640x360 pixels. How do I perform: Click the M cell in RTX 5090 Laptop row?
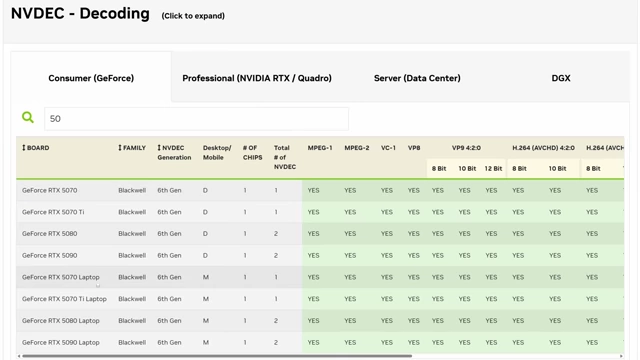[x=206, y=342]
